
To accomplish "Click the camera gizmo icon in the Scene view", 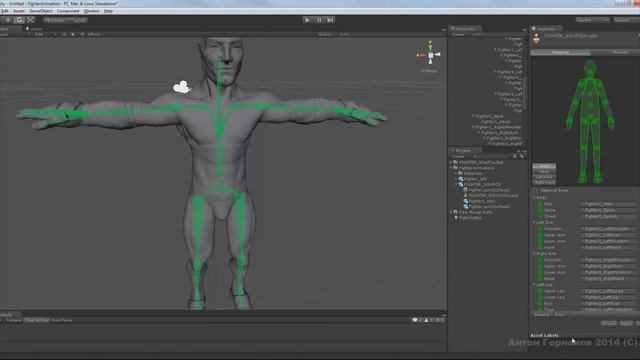I will [182, 87].
